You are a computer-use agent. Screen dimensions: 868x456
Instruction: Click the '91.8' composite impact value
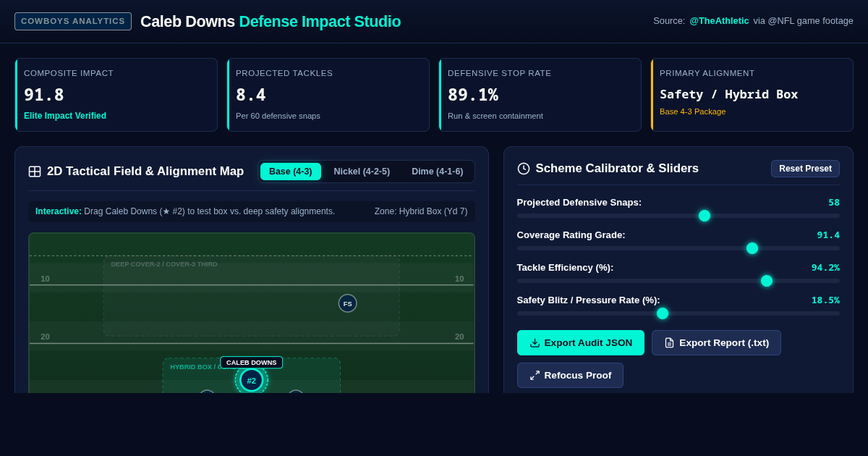44,95
